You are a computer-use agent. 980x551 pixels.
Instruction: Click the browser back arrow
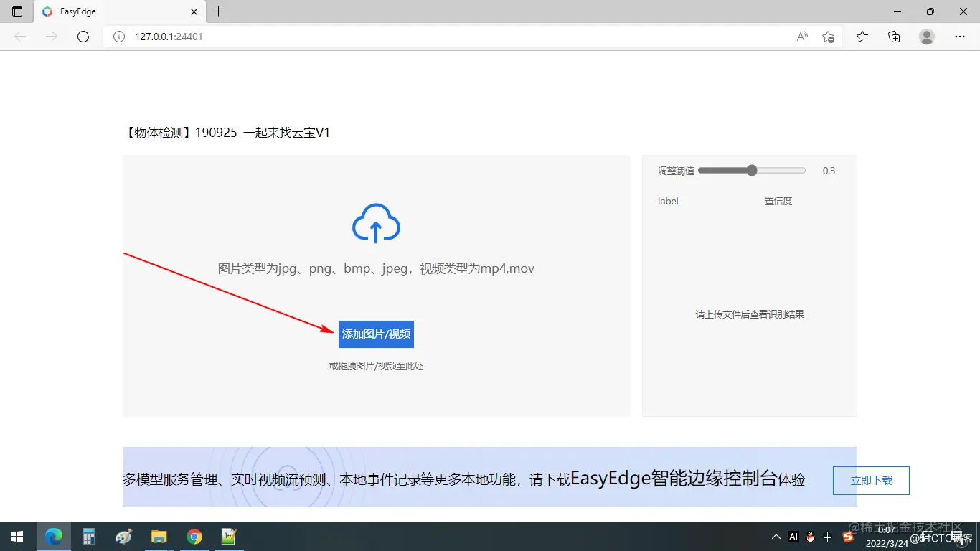click(x=20, y=37)
